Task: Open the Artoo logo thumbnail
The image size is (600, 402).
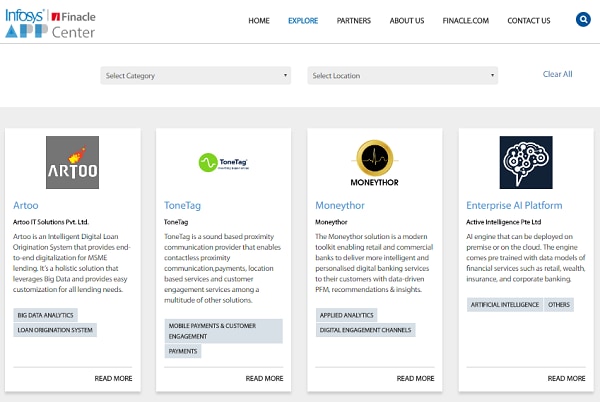Action: 72,162
